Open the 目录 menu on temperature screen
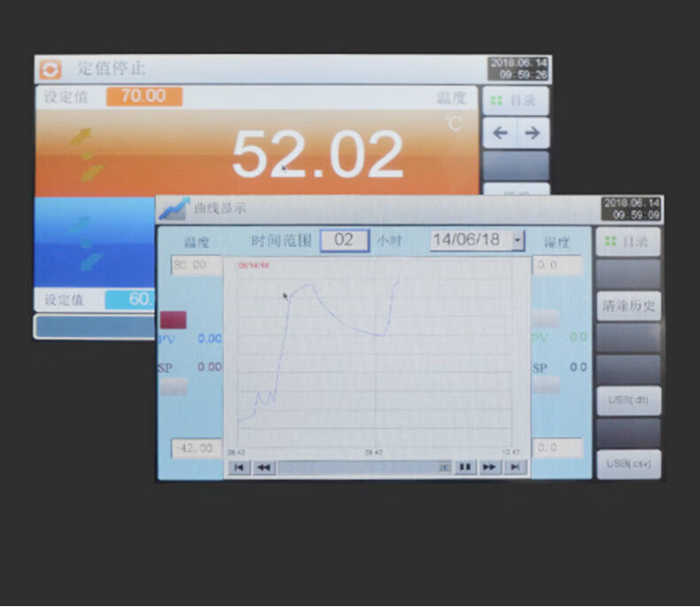This screenshot has height=607, width=700. (516, 101)
